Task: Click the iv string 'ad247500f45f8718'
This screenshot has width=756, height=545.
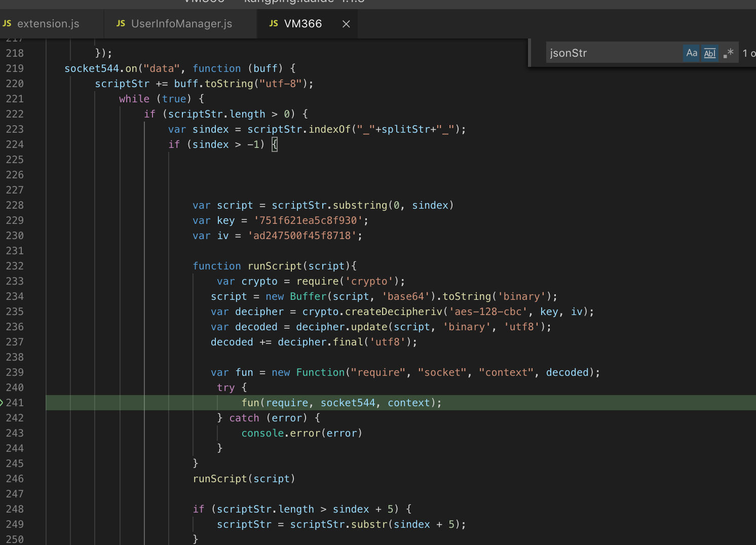Action: 303,236
